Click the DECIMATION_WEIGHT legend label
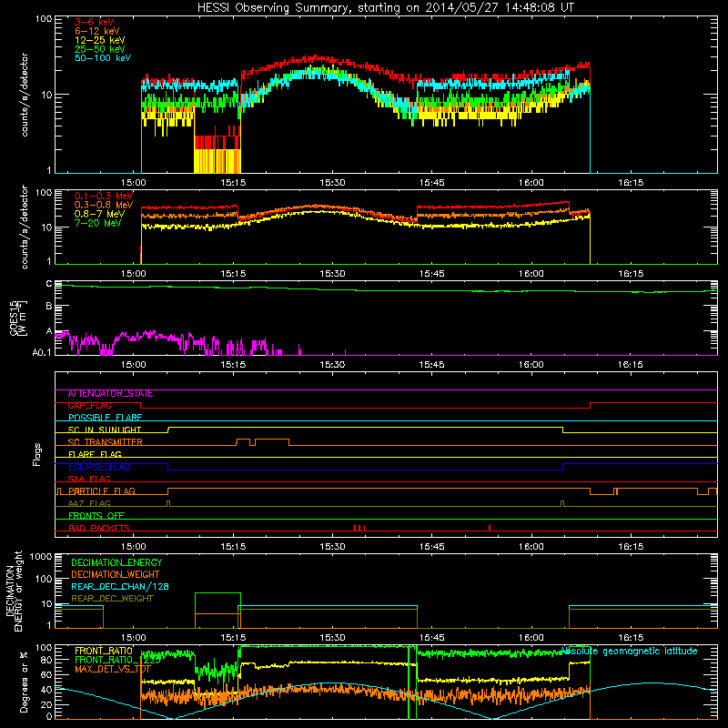This screenshot has height=728, width=728. (116, 575)
